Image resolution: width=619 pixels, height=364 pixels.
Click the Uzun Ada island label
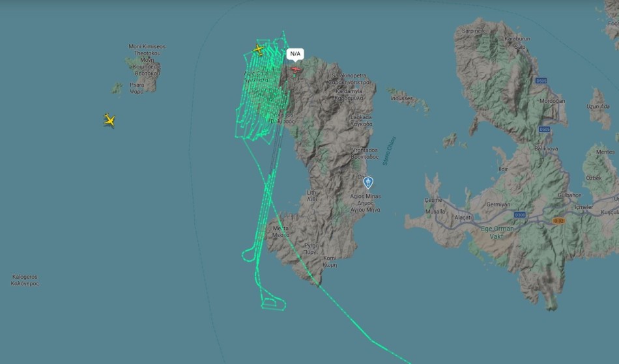click(x=597, y=107)
